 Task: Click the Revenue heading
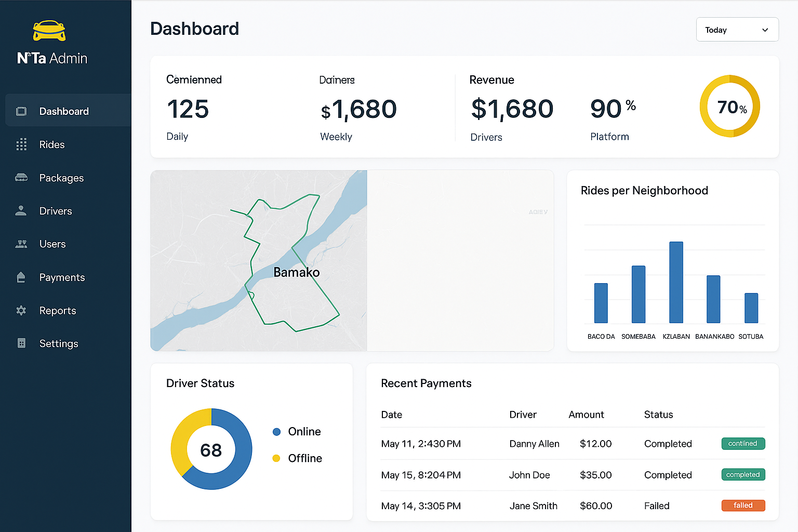pyautogui.click(x=491, y=80)
